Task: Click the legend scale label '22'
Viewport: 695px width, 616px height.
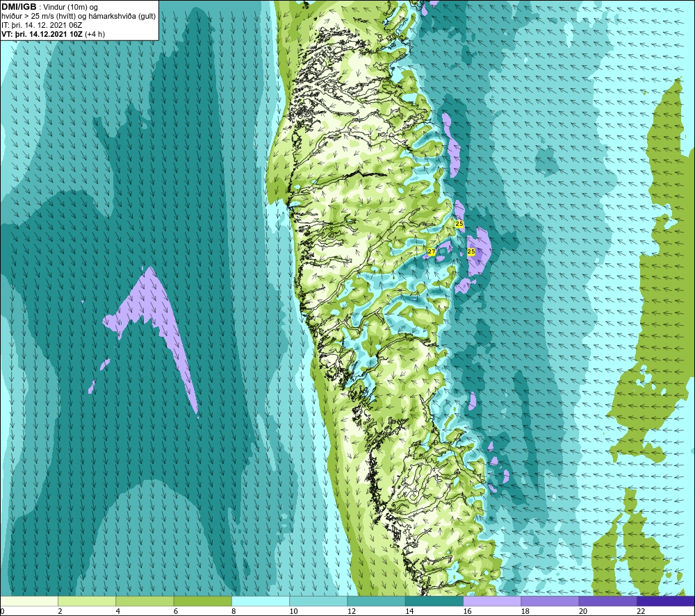Action: coord(641,611)
